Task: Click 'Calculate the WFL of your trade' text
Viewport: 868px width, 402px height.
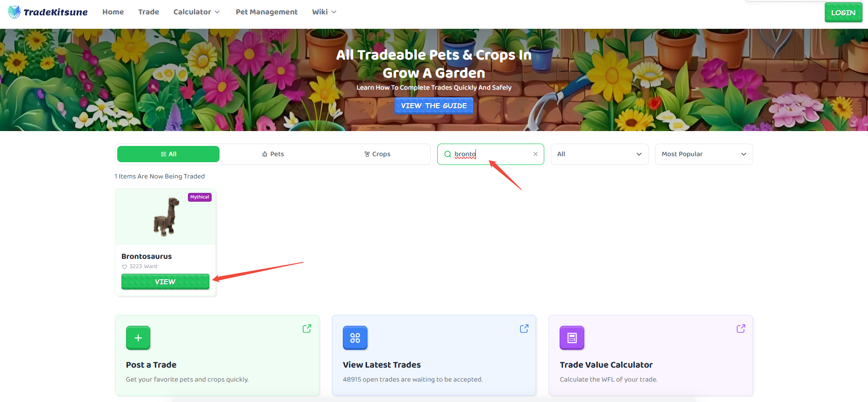Action: 609,380
